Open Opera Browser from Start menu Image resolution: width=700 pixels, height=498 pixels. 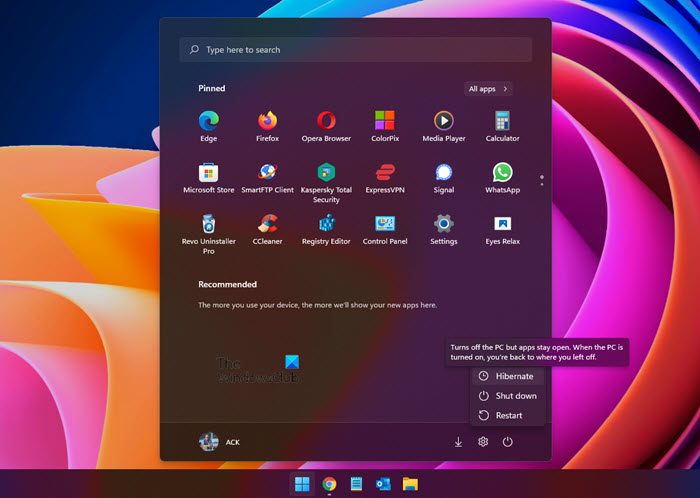326,126
